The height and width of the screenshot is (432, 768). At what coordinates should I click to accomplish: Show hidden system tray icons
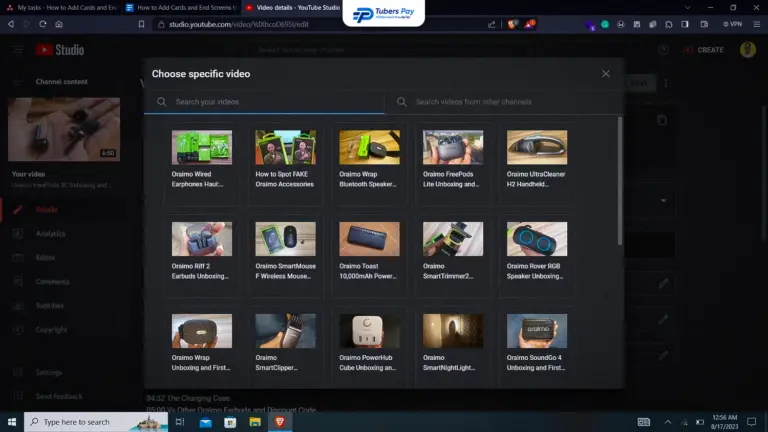tap(668, 422)
